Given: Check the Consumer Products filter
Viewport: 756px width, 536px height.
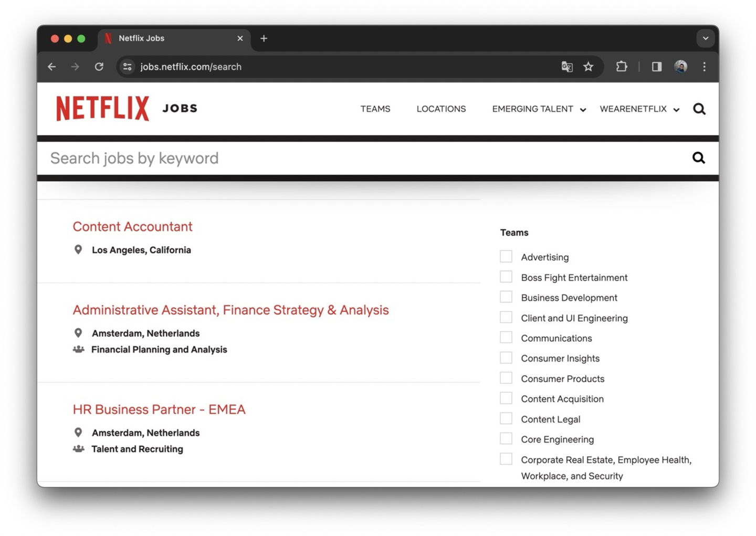Looking at the screenshot, I should pyautogui.click(x=506, y=378).
